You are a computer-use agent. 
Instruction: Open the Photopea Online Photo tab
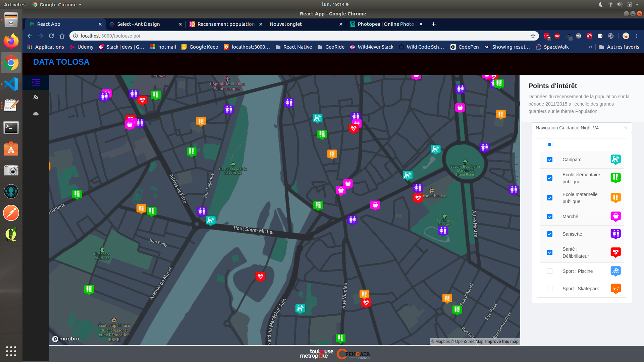click(382, 24)
